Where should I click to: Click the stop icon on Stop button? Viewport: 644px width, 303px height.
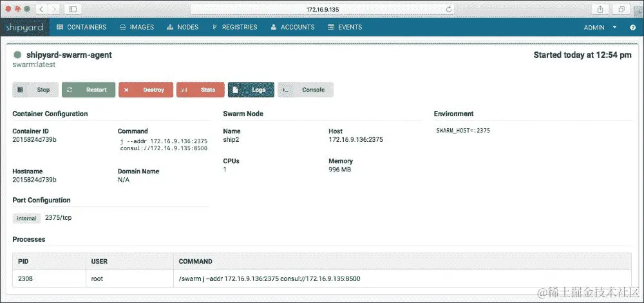point(20,90)
